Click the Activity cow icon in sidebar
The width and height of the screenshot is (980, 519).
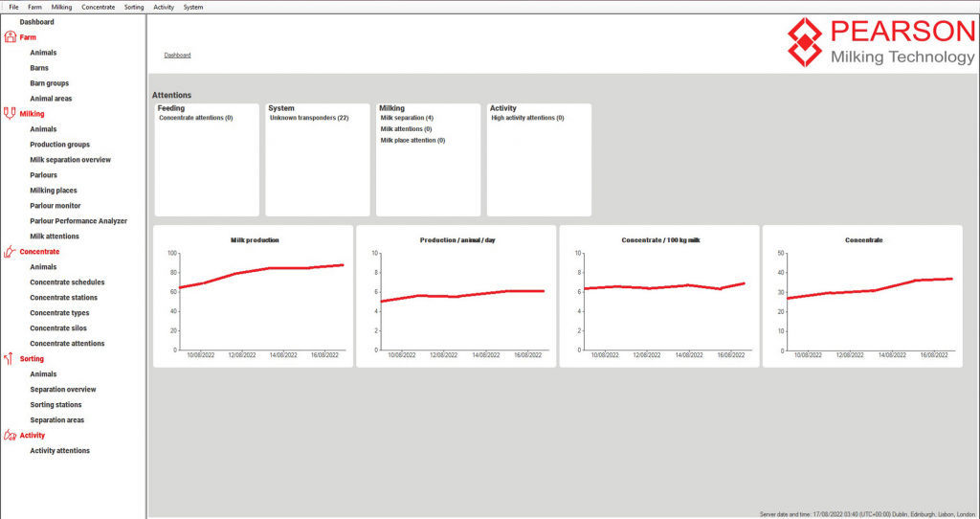[11, 436]
